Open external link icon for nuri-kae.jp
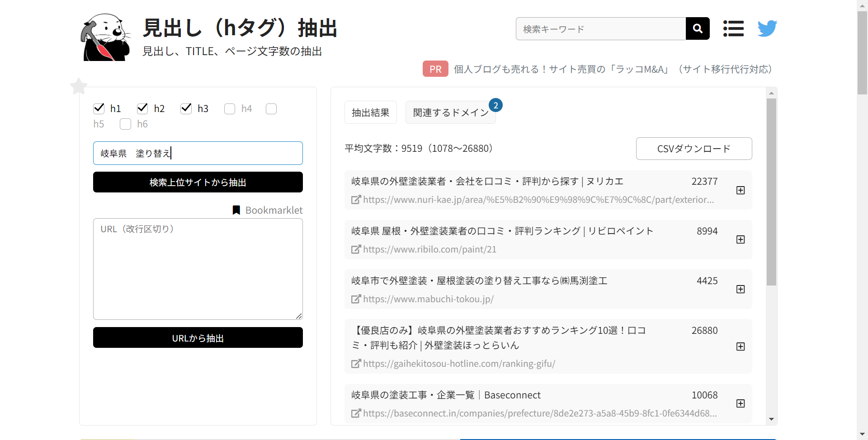 pyautogui.click(x=356, y=199)
